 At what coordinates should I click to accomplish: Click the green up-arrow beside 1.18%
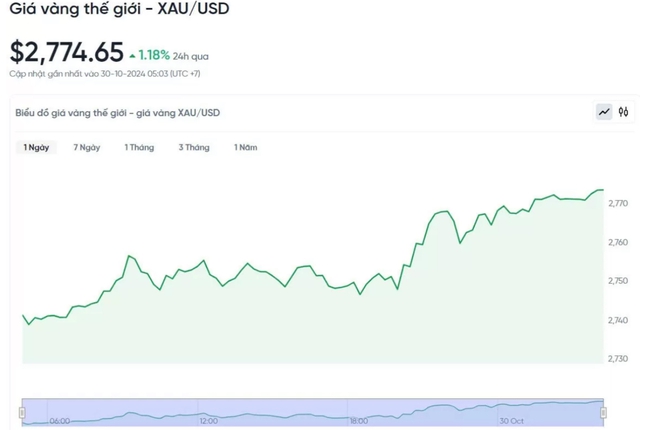132,56
